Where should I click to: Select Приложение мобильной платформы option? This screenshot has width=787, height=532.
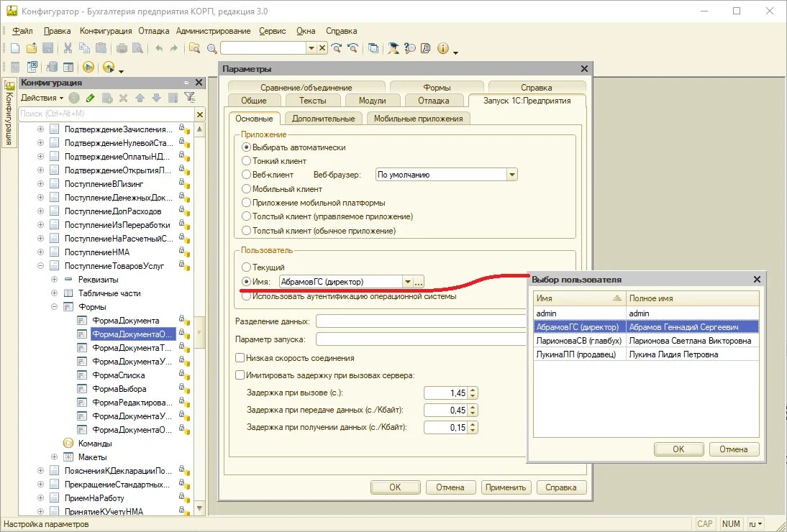247,203
